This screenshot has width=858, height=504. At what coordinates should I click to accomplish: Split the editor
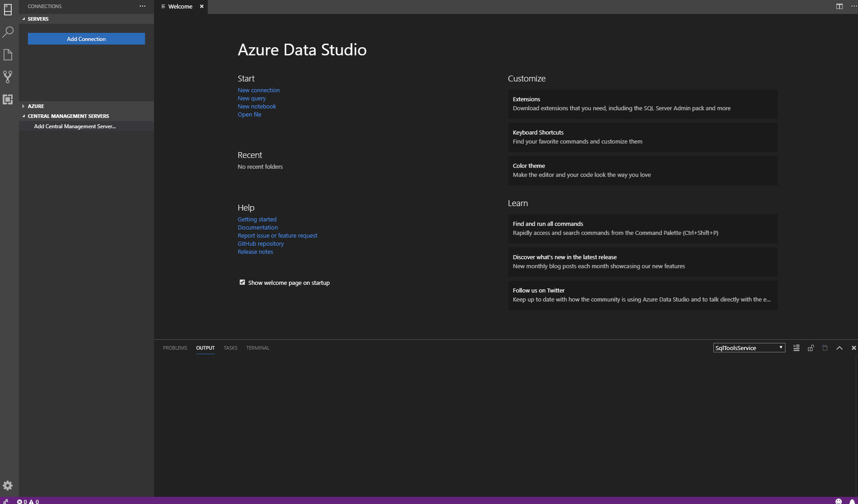(x=839, y=6)
